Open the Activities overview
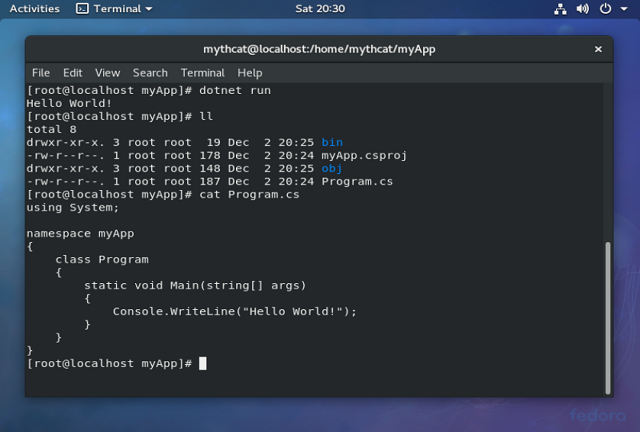 (x=34, y=9)
